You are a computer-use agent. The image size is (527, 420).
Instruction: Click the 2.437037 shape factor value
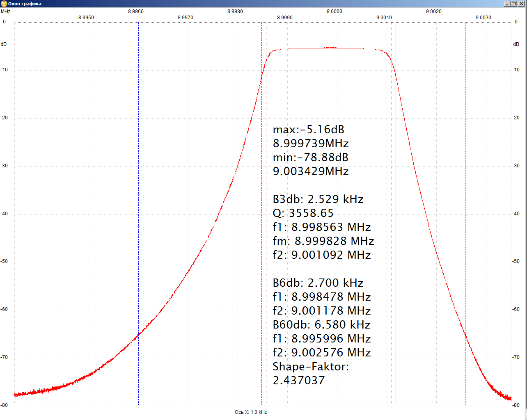point(299,381)
